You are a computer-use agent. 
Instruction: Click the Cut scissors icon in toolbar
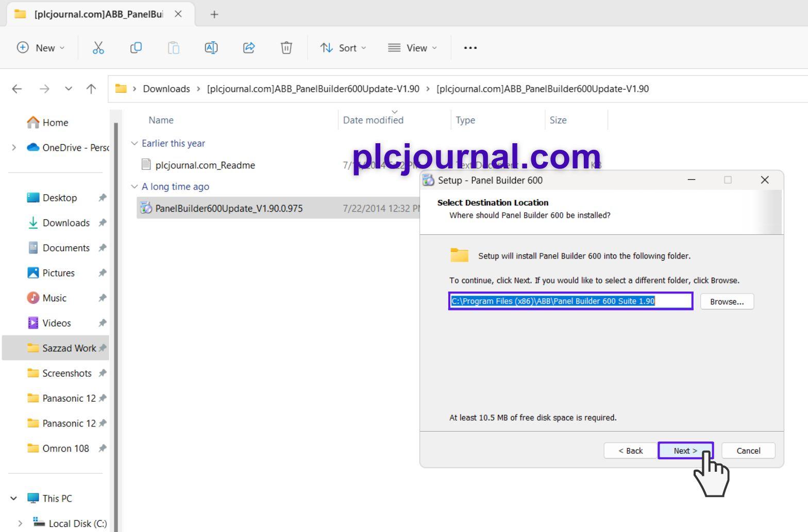click(98, 48)
